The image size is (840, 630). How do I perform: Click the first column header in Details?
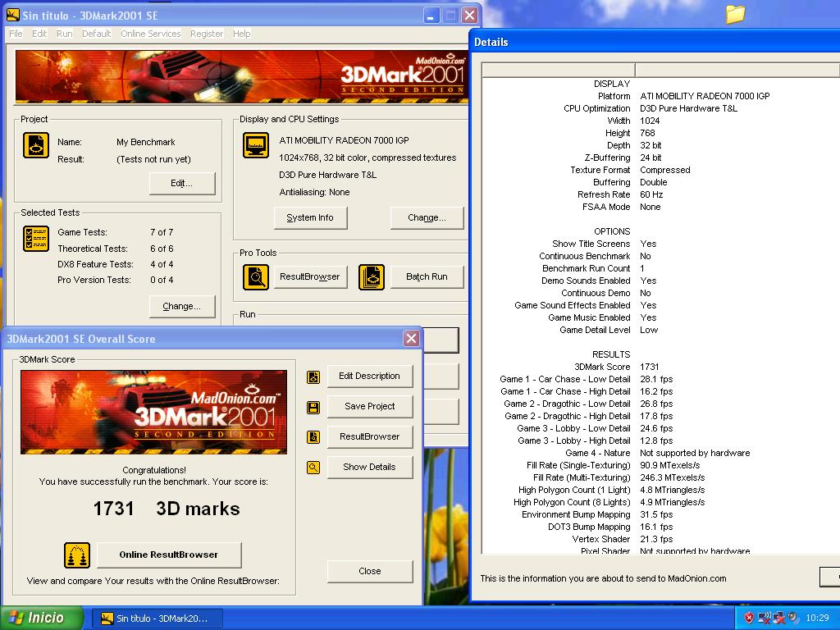click(559, 70)
